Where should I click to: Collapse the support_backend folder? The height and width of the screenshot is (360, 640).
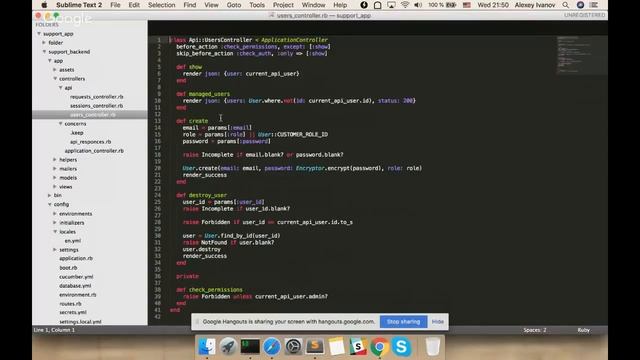(x=44, y=52)
